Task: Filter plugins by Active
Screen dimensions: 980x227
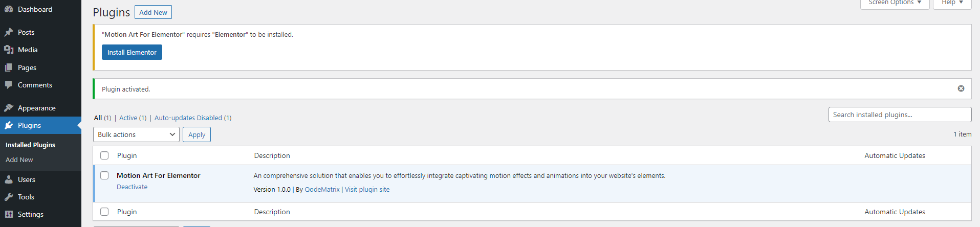Action: tap(128, 118)
